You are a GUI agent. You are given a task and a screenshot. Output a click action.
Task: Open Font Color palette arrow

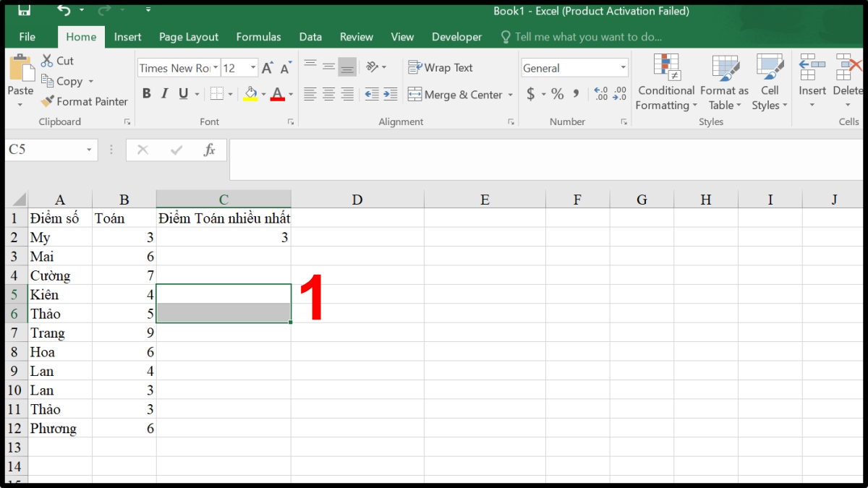coord(292,95)
